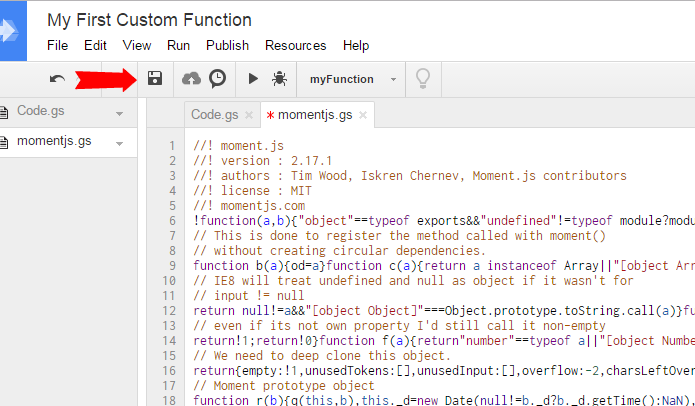Screen dimensions: 695x406
Task: Click the project title My First Custom Function
Action: point(150,19)
